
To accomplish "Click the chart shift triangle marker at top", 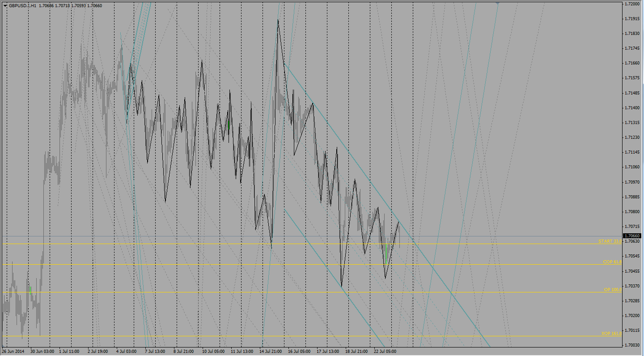I will (498, 3).
